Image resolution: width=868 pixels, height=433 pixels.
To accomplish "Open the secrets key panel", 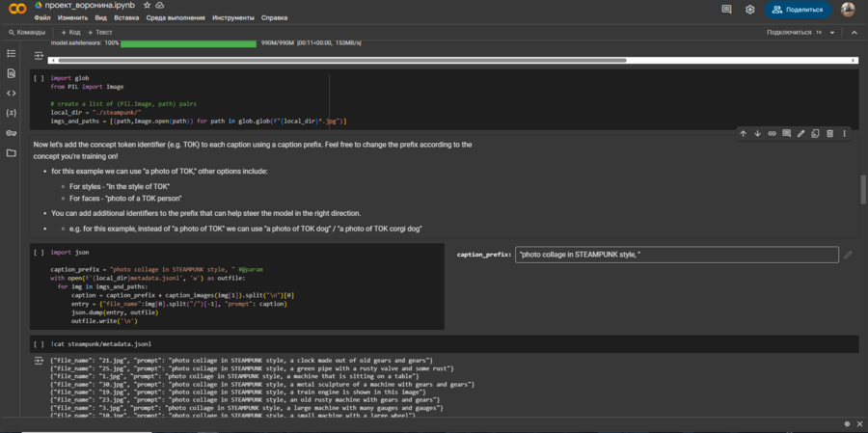I will click(x=11, y=132).
